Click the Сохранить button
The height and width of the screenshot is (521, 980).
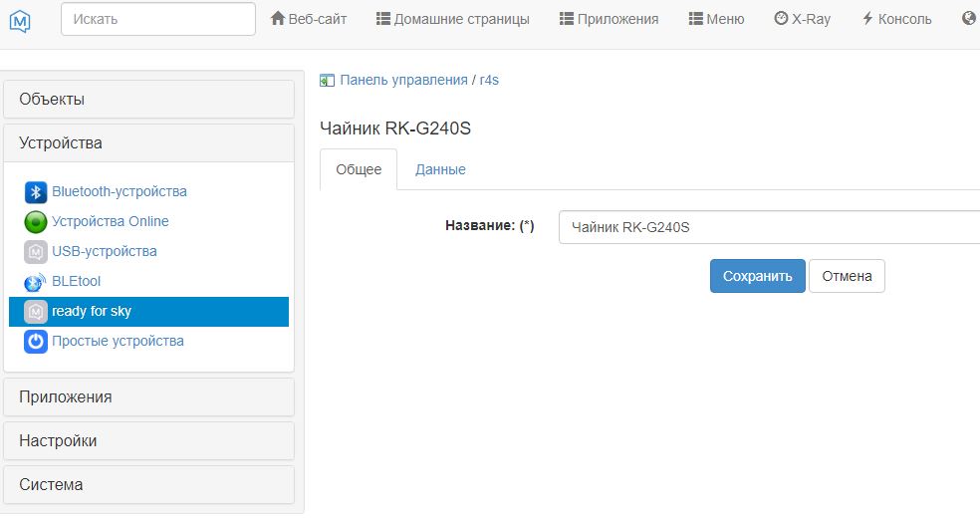tap(758, 276)
